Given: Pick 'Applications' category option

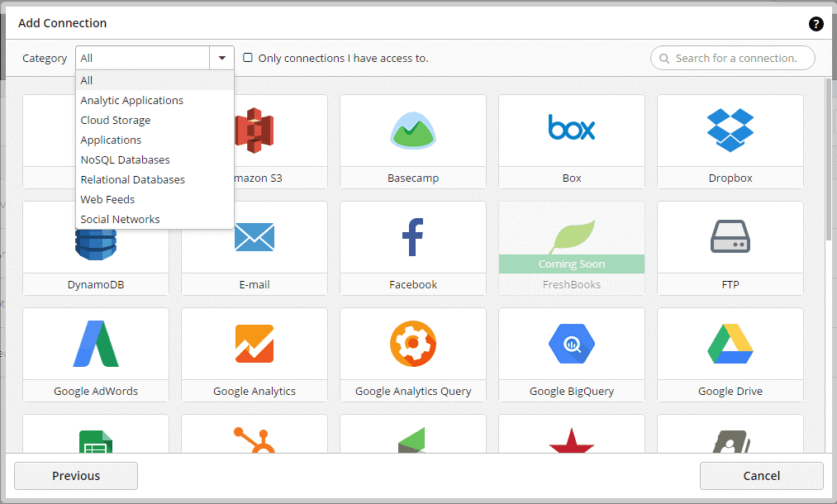Looking at the screenshot, I should tap(155, 140).
